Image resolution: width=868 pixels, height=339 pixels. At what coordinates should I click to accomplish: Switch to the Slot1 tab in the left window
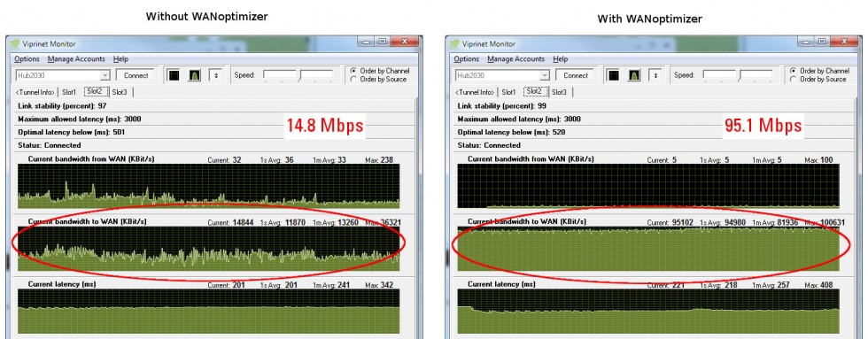(69, 92)
